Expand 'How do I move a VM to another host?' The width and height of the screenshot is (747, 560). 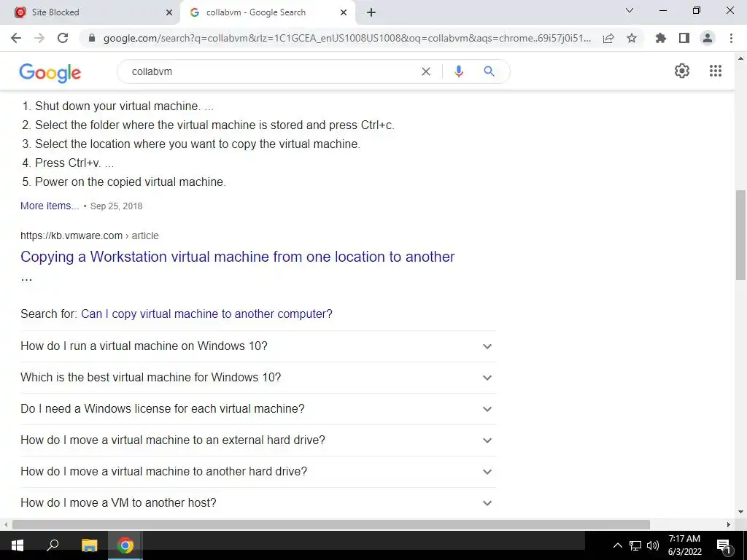[258, 503]
